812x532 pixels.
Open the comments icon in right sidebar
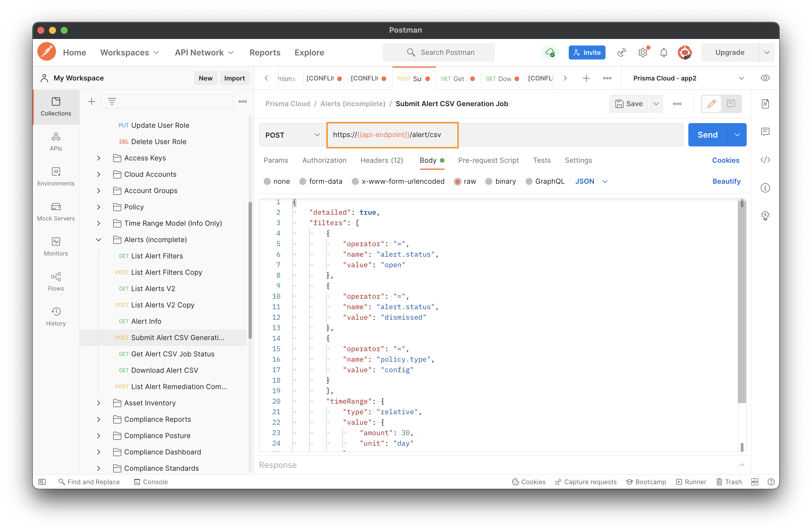point(765,132)
